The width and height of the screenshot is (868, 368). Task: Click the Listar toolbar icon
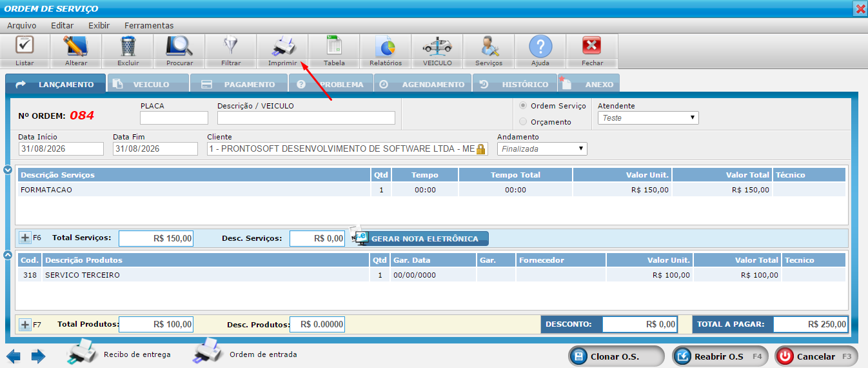(x=25, y=46)
